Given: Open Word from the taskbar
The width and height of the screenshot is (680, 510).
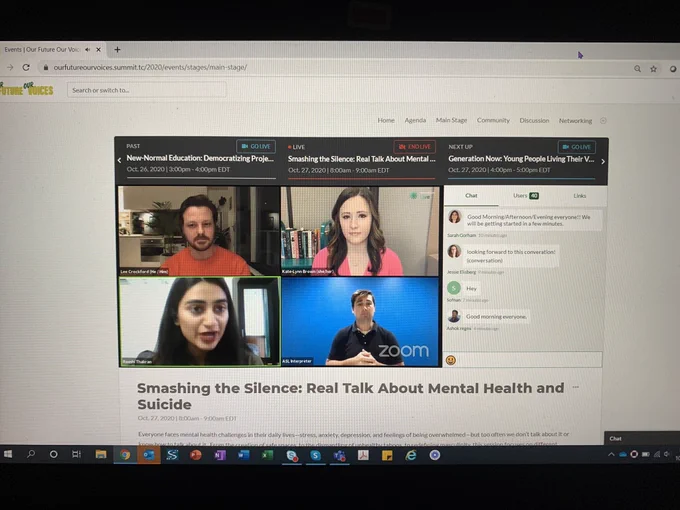Looking at the screenshot, I should 243,455.
